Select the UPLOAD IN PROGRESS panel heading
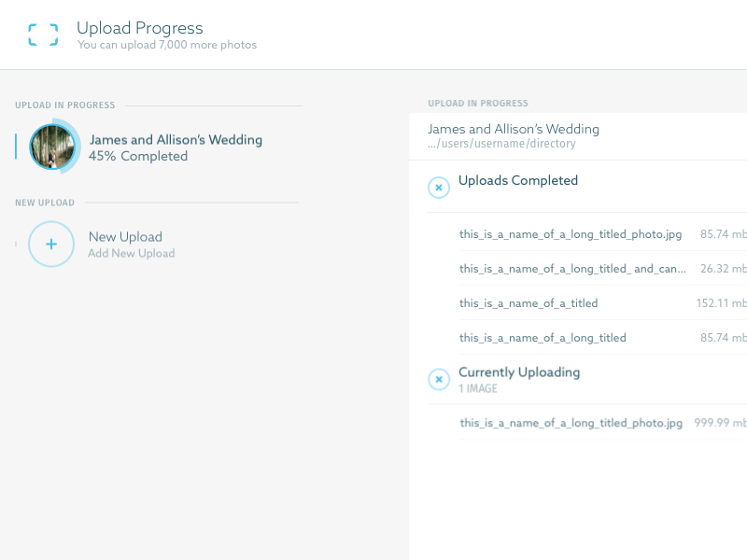 (478, 103)
